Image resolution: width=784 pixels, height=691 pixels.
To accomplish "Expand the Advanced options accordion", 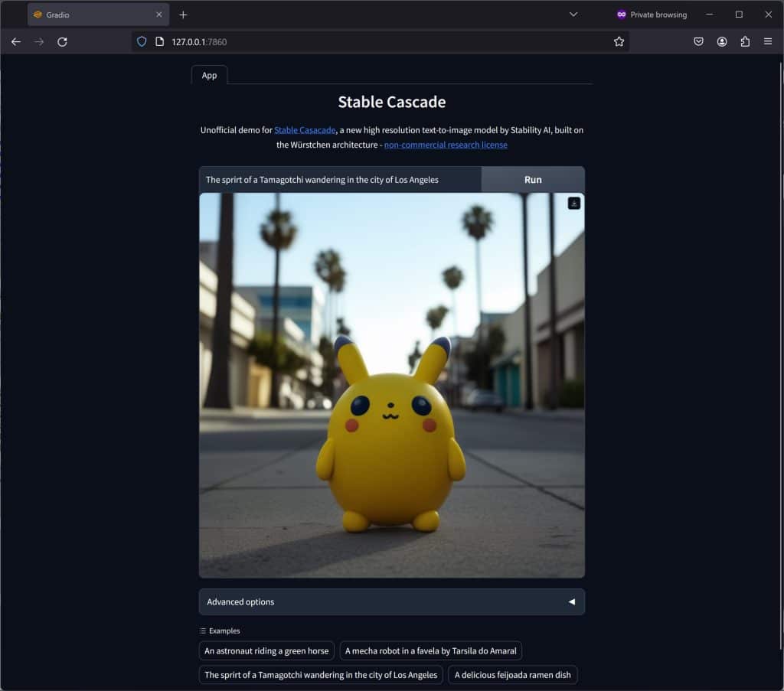I will tap(391, 602).
